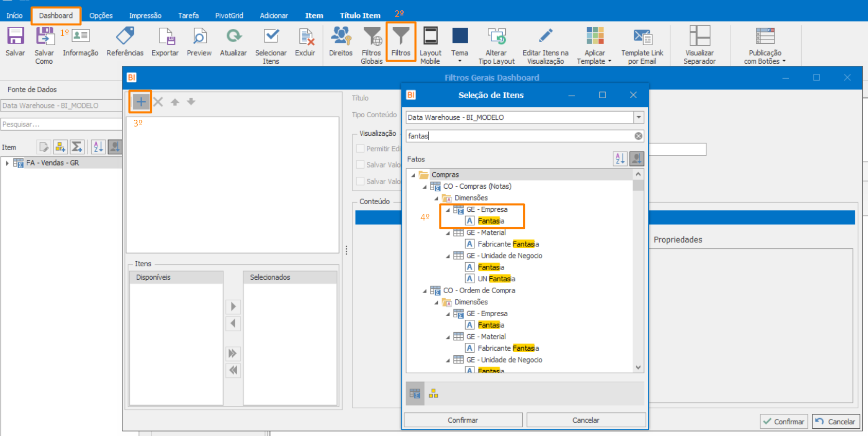Screen dimensions: 868x436
Task: Expand the FA - Vendas - GR tree item
Action: coord(7,163)
